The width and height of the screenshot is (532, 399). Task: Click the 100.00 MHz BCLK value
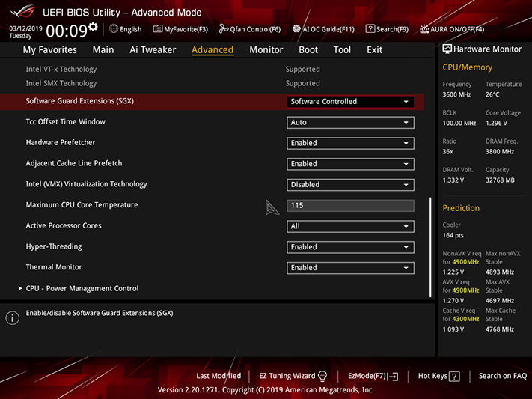point(459,124)
